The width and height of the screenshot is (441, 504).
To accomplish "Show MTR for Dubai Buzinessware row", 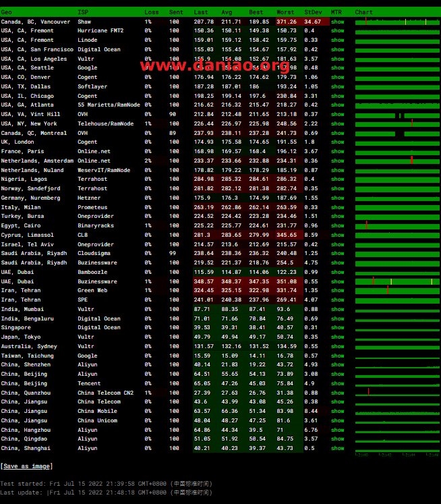I will [x=337, y=281].
